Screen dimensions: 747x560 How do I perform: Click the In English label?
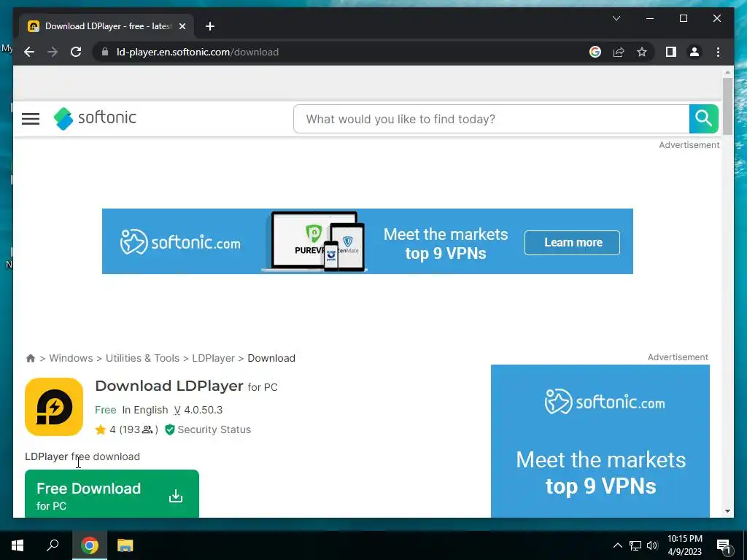(145, 410)
